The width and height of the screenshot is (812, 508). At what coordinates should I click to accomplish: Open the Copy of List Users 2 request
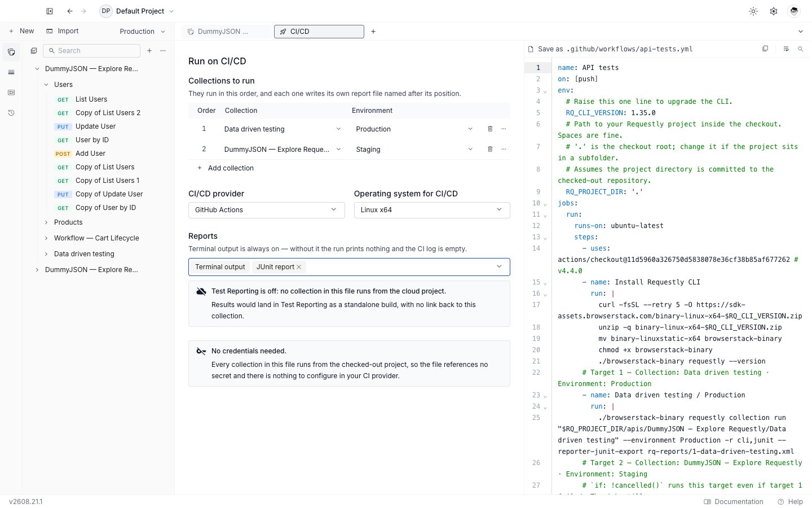click(x=108, y=113)
